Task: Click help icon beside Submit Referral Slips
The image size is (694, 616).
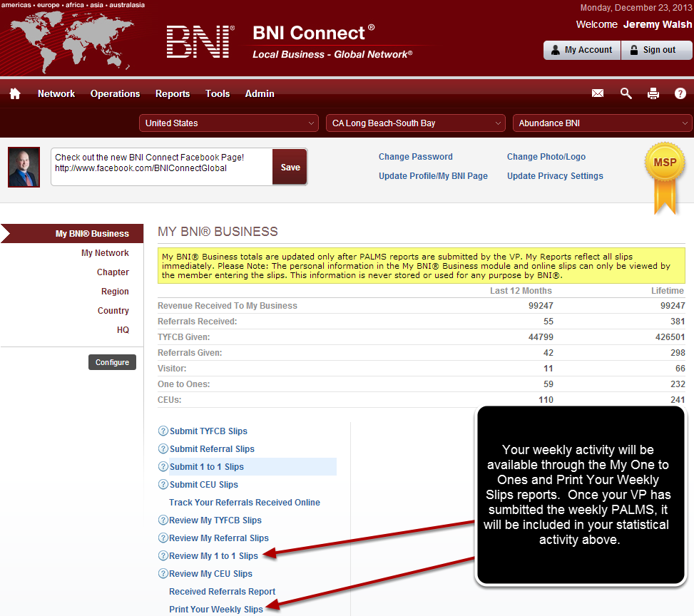Action: [x=163, y=448]
